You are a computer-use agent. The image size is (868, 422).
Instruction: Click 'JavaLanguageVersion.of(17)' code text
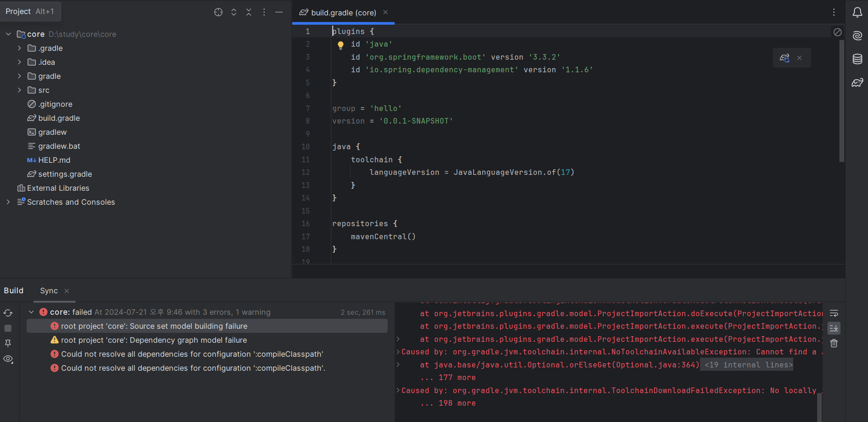tap(514, 172)
